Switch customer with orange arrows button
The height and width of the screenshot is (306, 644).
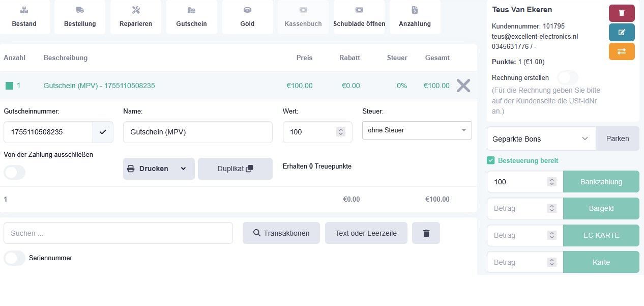pyautogui.click(x=622, y=51)
